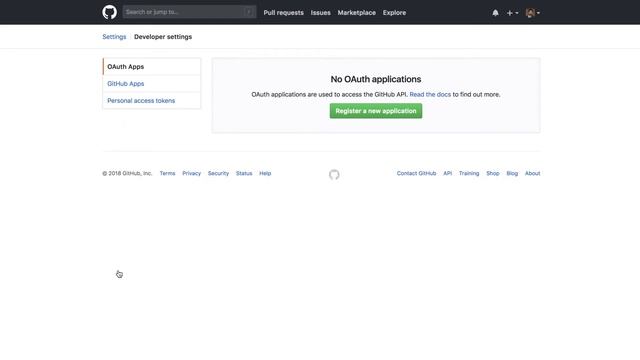Check the Status footer link
Viewport: 640px width, 360px height.
click(244, 173)
